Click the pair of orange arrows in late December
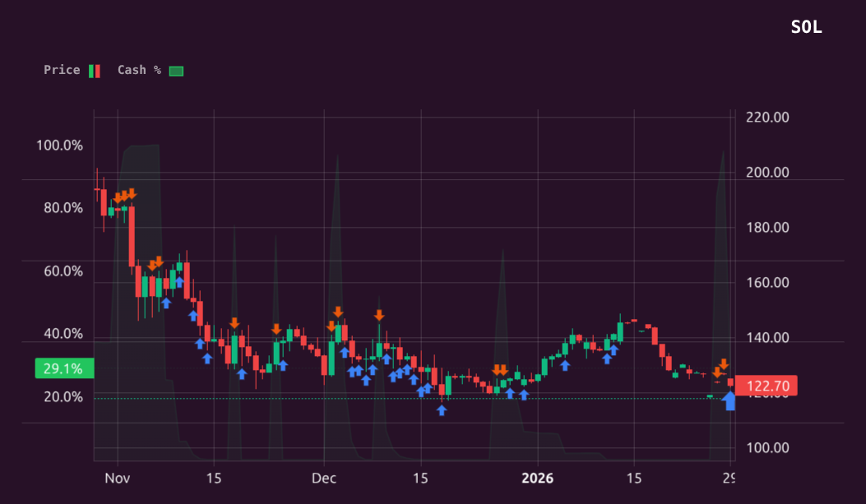Image resolution: width=866 pixels, height=504 pixels. [x=500, y=370]
